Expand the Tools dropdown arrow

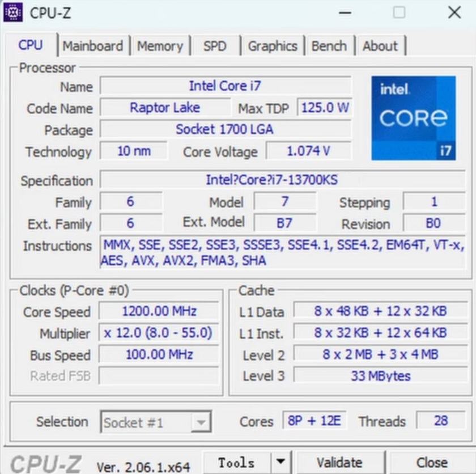(x=281, y=462)
